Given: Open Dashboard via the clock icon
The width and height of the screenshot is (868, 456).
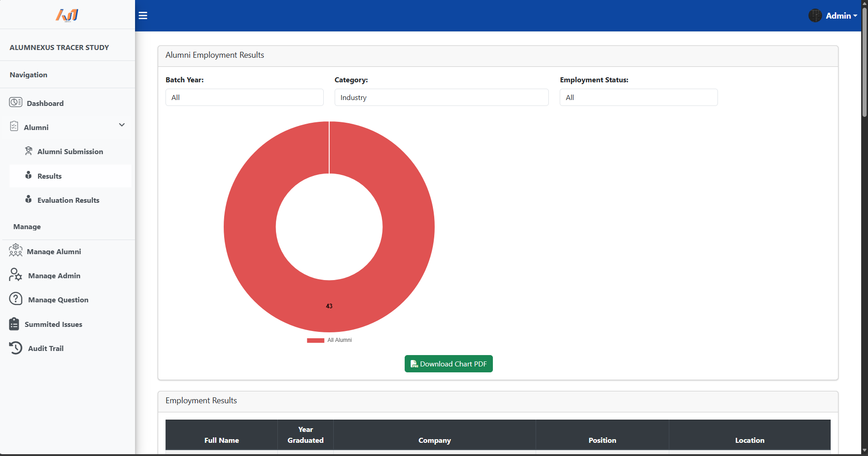Looking at the screenshot, I should click(15, 103).
